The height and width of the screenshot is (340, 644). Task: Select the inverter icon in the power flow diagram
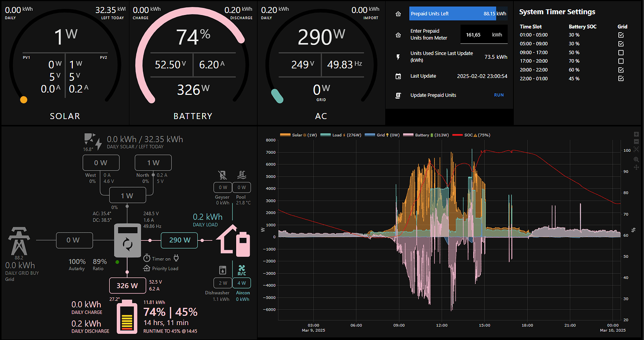tap(127, 240)
